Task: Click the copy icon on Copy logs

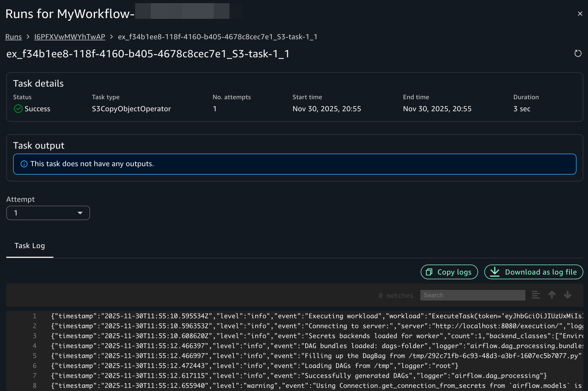Action: (429, 272)
